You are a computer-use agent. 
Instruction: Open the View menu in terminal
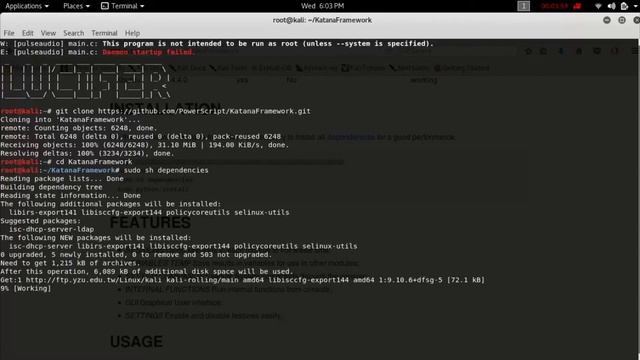pyautogui.click(x=48, y=33)
